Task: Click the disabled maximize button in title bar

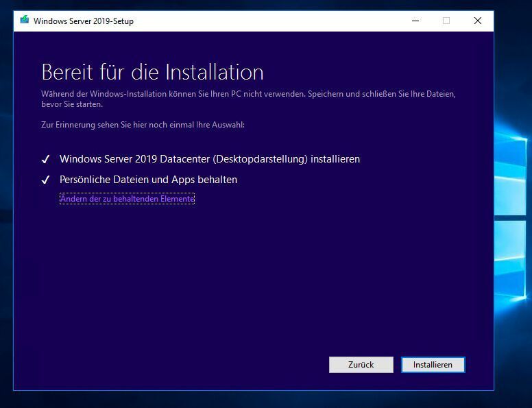Action: 446,21
